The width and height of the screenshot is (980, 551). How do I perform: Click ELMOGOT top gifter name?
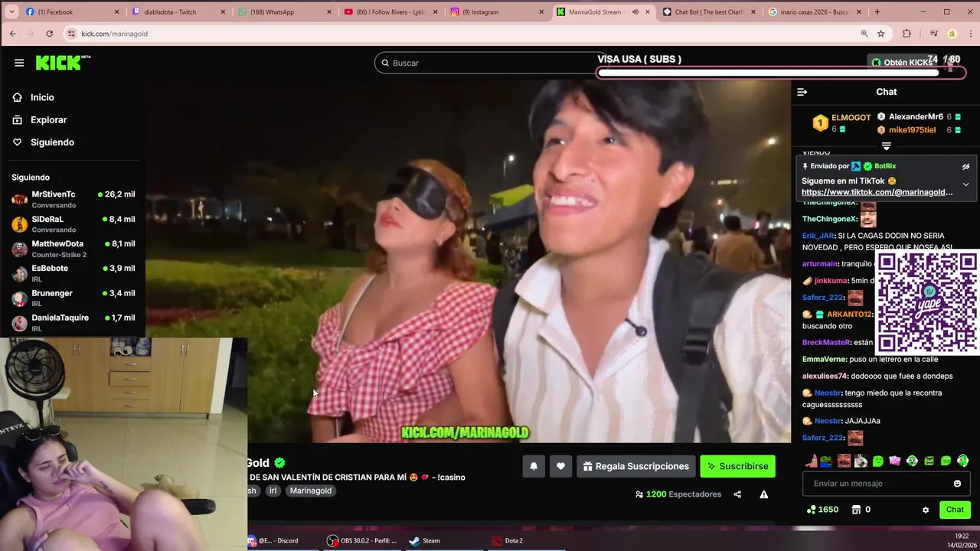tap(851, 118)
